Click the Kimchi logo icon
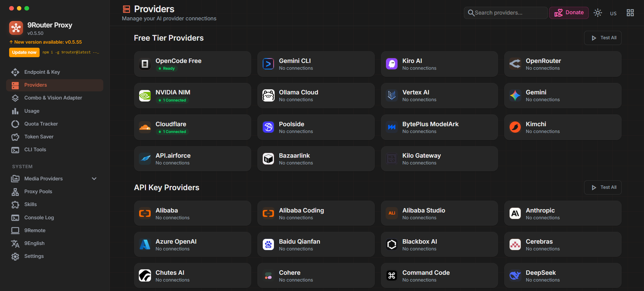The image size is (644, 291). click(x=515, y=127)
